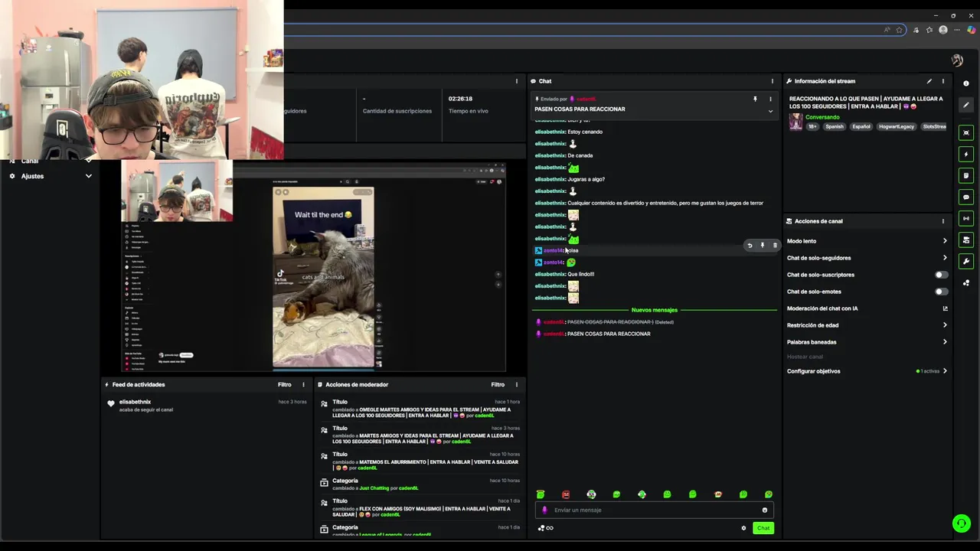Click the green-framed note sidebar icon
This screenshot has width=980, height=551.
(x=966, y=175)
